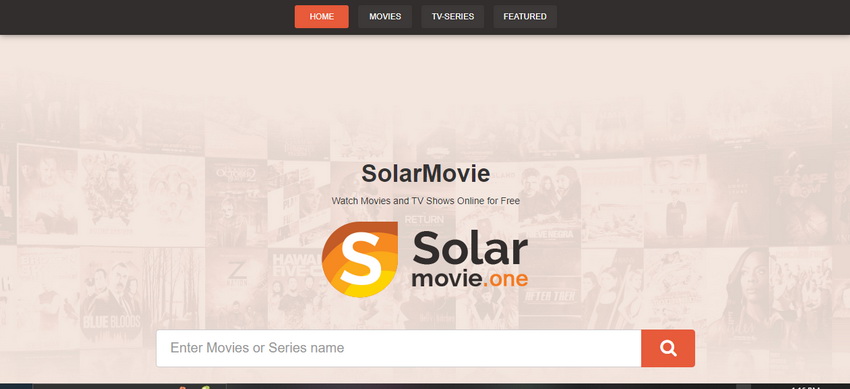
Task: Focus the Enter Movies or Series name field
Action: click(398, 348)
